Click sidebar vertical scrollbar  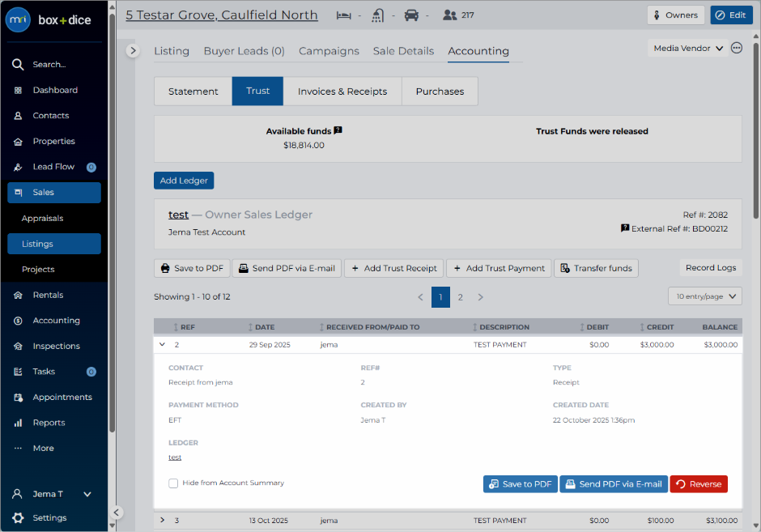tap(112, 223)
